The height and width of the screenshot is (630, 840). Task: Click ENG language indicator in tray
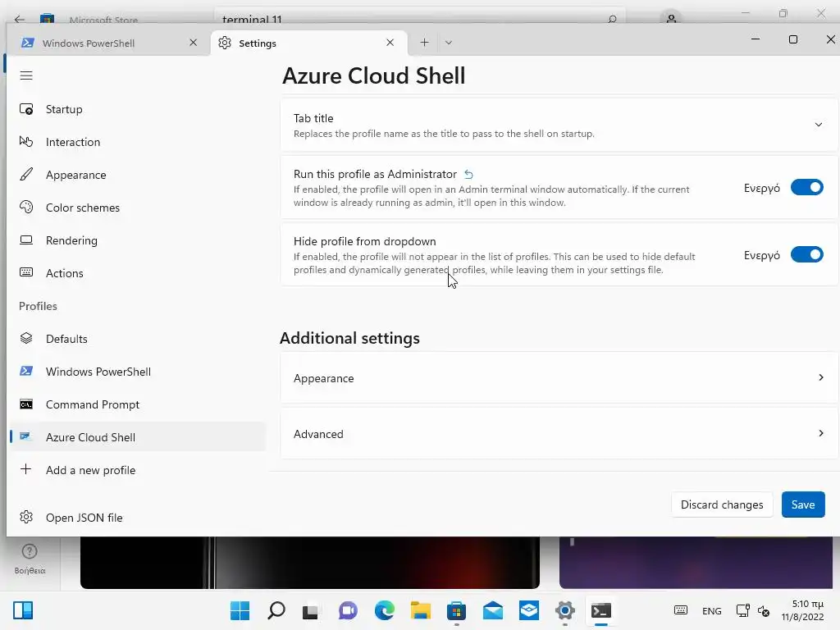(711, 610)
